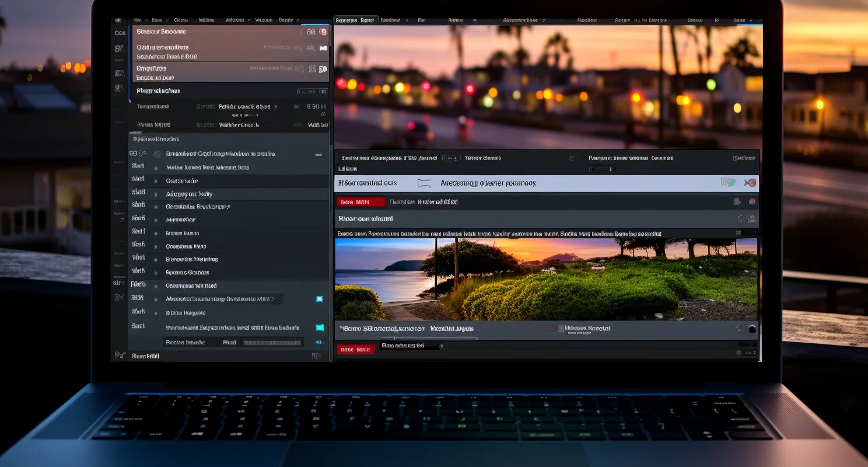Toggle the lower cyan rectangle indicator in list
This screenshot has height=467, width=868.
[320, 328]
